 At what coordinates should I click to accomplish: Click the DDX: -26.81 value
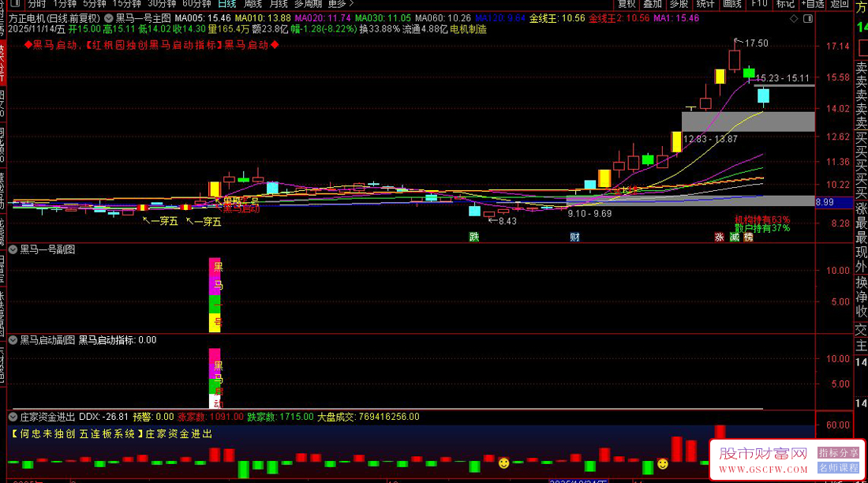coord(103,417)
